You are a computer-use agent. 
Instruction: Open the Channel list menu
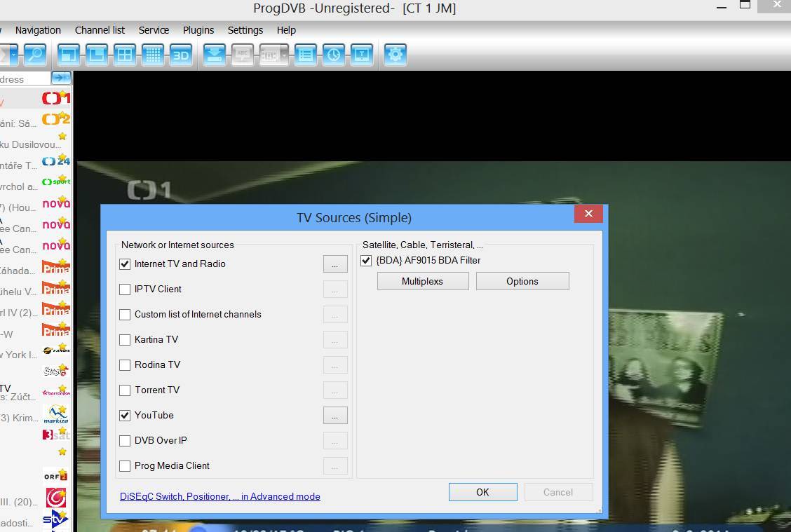pos(100,30)
